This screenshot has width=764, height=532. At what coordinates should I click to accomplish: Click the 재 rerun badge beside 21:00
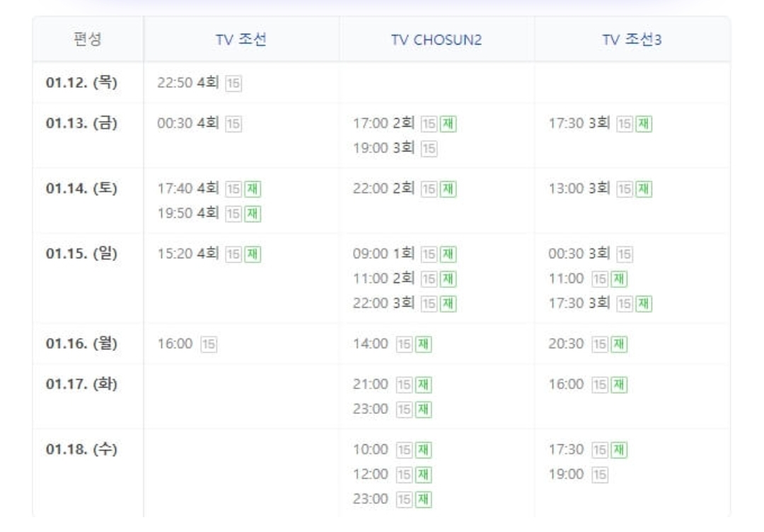point(424,385)
